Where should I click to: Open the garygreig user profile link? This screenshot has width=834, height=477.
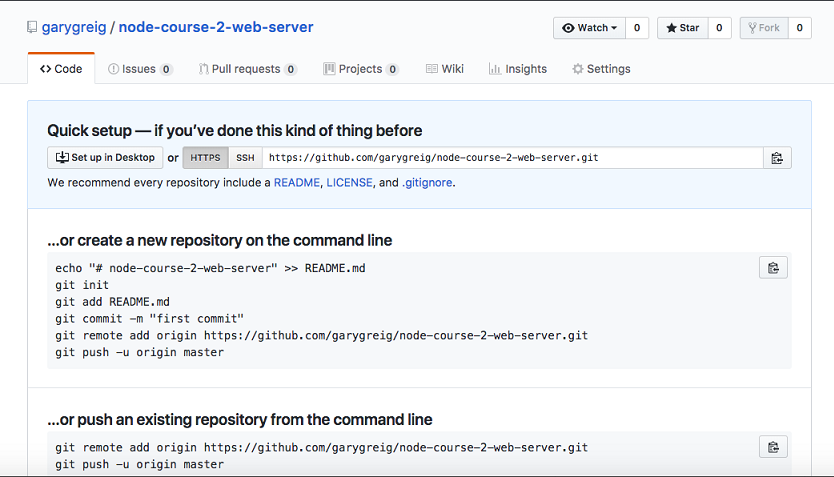click(75, 27)
